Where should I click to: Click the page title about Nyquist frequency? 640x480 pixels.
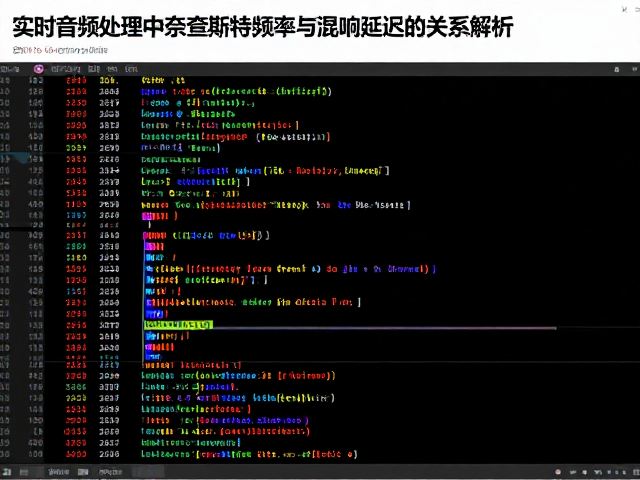(x=262, y=27)
